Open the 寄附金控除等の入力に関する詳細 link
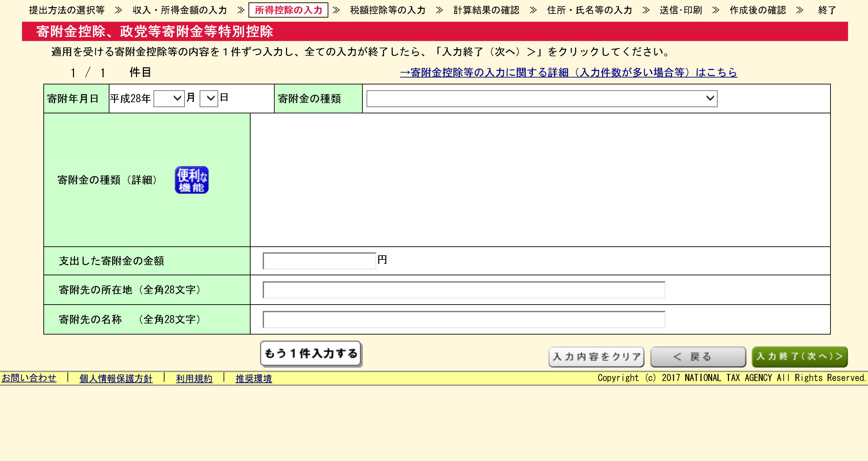868x461 pixels. click(568, 72)
